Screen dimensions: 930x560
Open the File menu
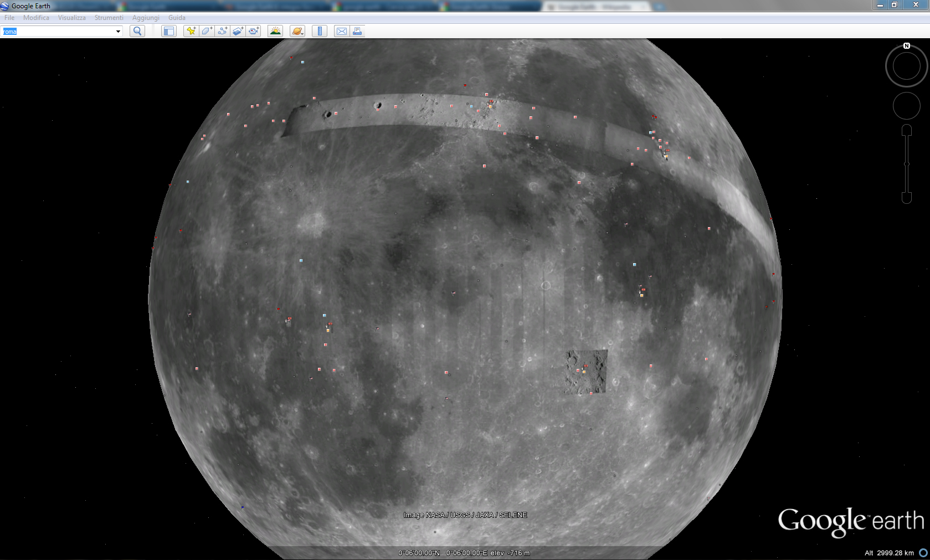(x=9, y=18)
